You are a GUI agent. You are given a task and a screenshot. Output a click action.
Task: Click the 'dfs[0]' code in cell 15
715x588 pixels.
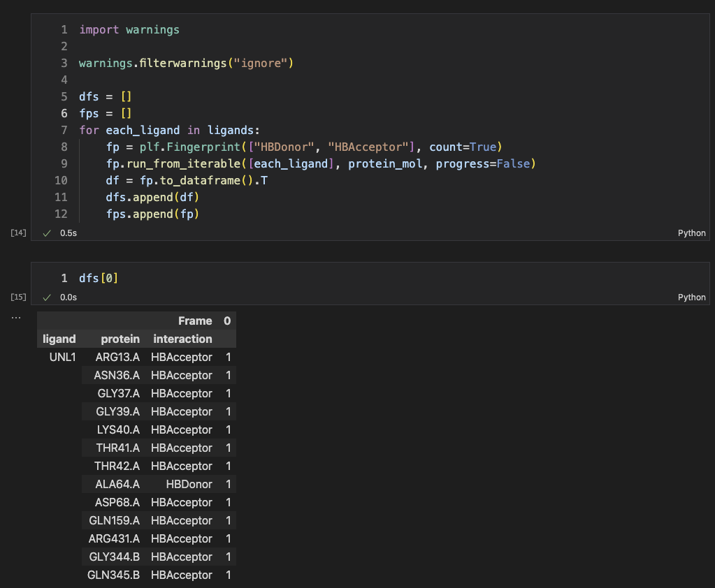(99, 278)
